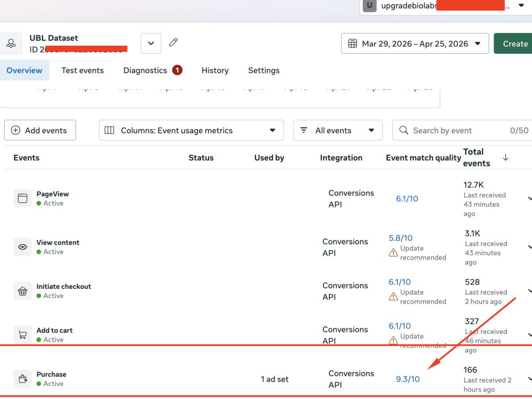The height and width of the screenshot is (399, 532).
Task: Click the Purchase row Conversions API text
Action: click(x=351, y=379)
